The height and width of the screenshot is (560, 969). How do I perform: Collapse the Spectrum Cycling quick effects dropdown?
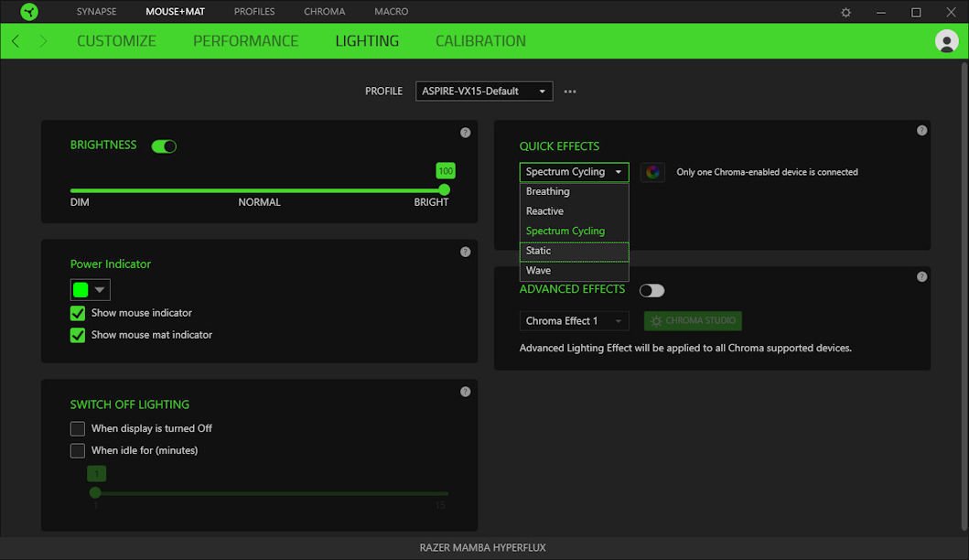tap(574, 172)
